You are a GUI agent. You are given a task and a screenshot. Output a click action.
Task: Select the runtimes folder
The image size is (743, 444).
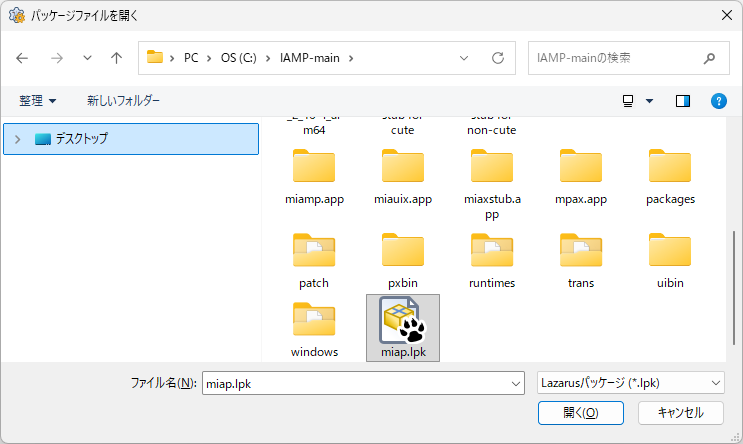pyautogui.click(x=492, y=261)
